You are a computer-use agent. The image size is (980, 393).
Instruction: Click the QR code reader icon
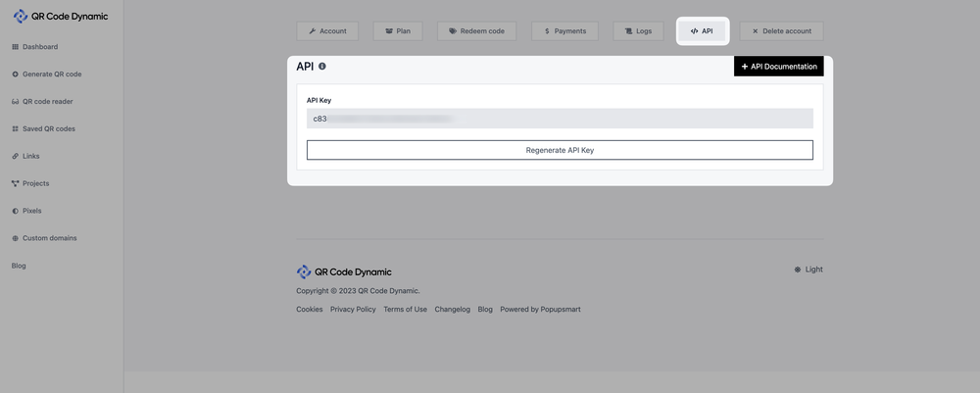coord(15,102)
